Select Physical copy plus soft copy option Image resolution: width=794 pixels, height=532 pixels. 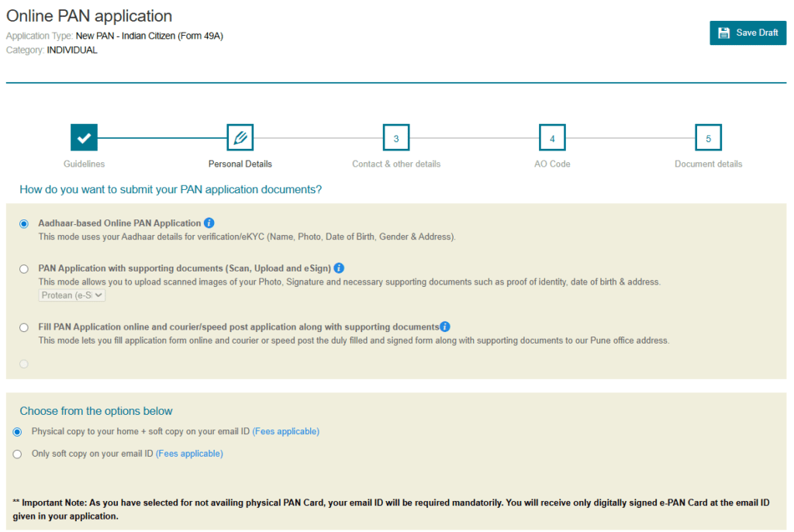coord(17,432)
